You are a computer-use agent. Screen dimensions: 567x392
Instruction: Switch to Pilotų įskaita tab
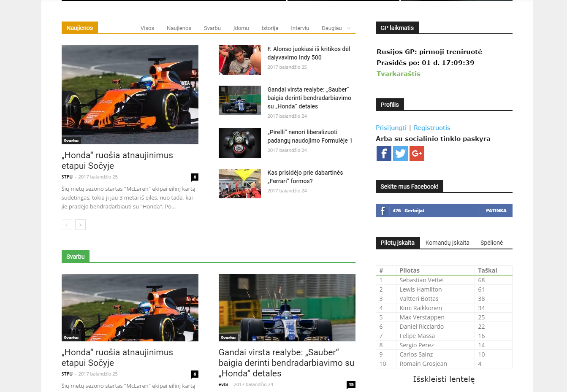(x=398, y=243)
